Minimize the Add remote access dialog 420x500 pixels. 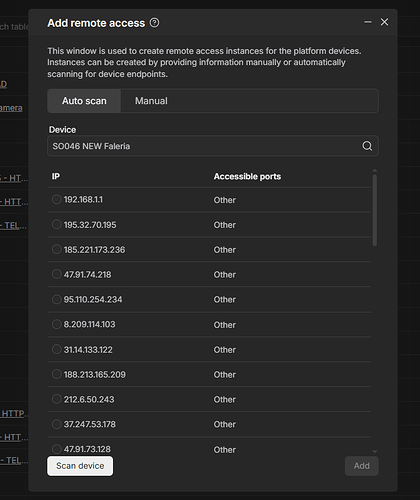tap(368, 22)
